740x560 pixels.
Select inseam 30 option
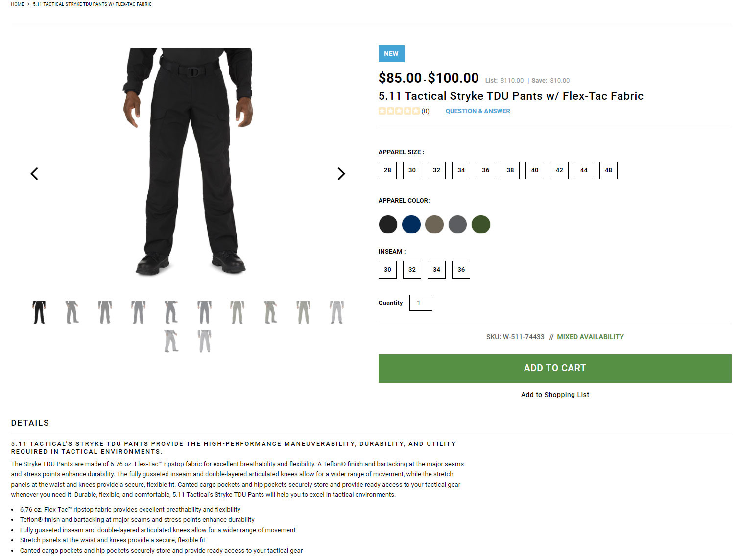coord(387,270)
